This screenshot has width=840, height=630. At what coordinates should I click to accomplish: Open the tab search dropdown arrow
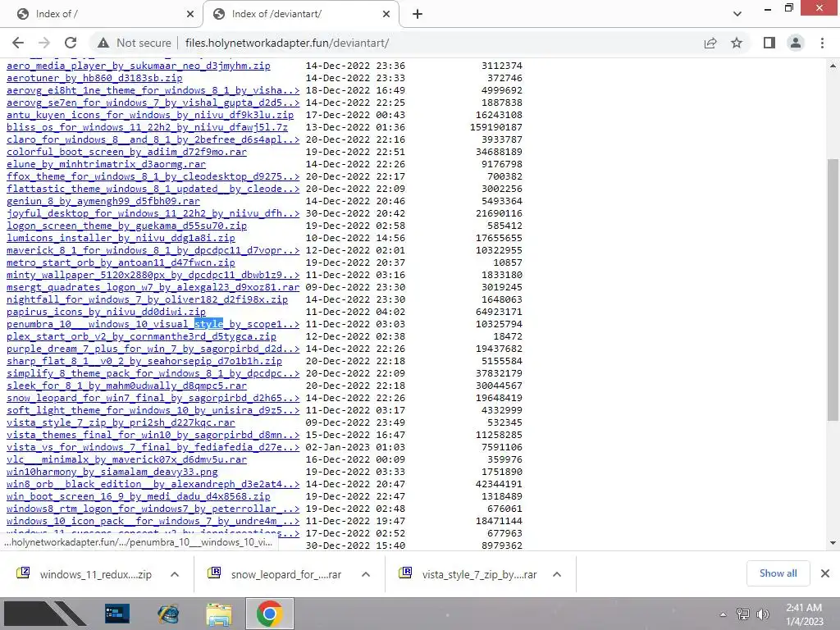coord(737,14)
